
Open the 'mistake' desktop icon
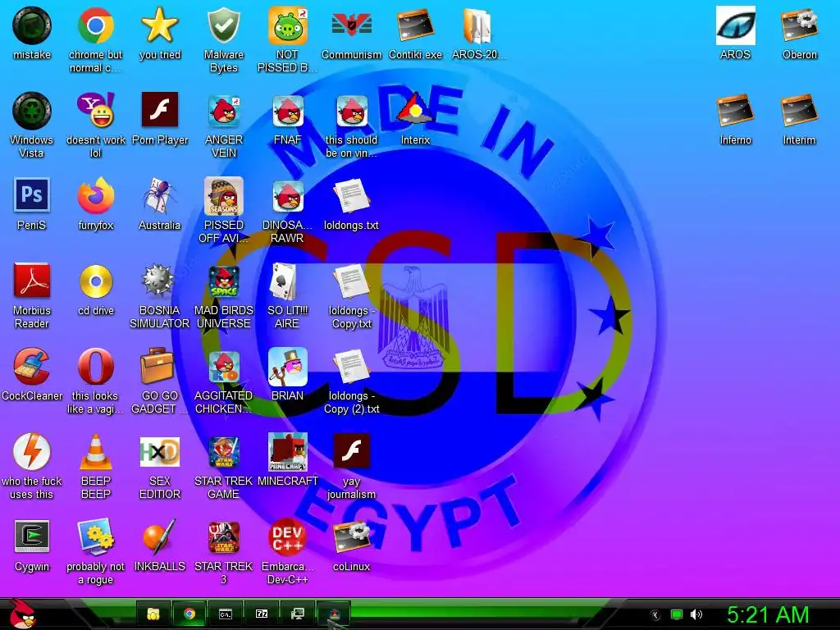coord(32,25)
